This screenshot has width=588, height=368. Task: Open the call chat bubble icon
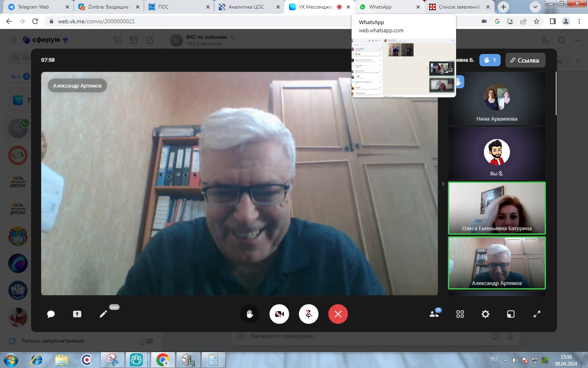click(51, 314)
